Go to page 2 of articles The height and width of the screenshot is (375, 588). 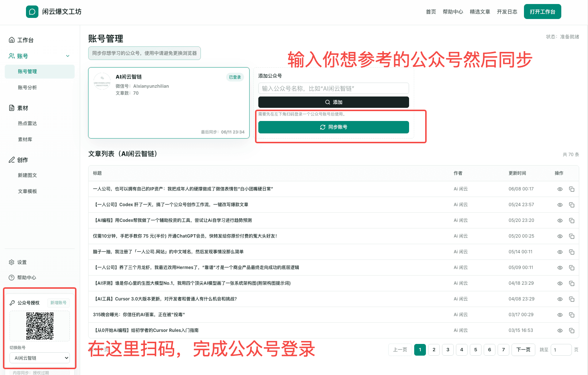[434, 350]
